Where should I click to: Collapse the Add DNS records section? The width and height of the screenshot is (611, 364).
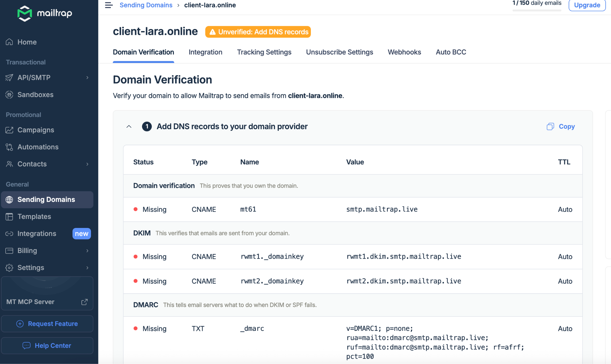pos(129,127)
